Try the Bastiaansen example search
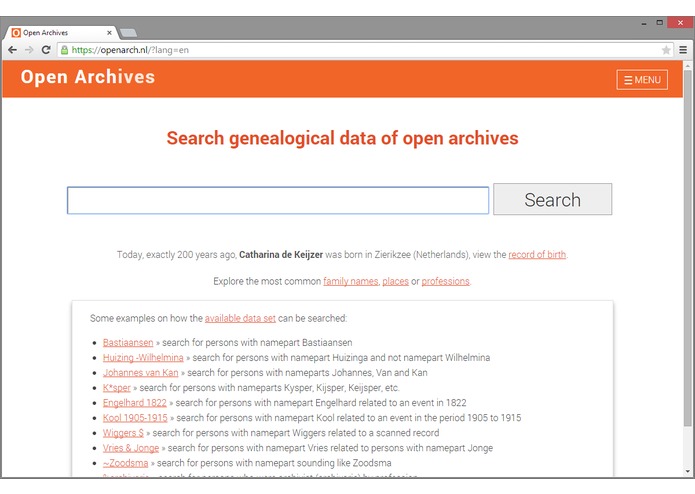Image resolution: width=695 pixels, height=494 pixels. [x=128, y=342]
